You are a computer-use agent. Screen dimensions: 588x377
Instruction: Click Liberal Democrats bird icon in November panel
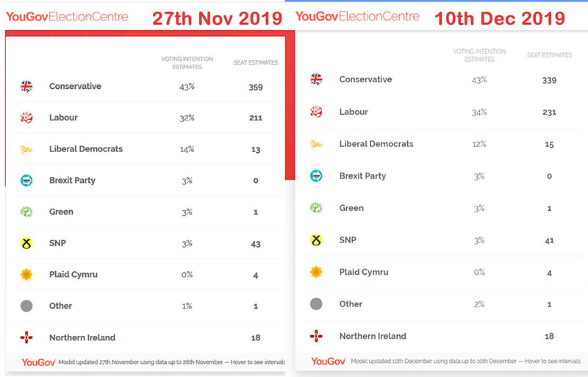pos(26,149)
